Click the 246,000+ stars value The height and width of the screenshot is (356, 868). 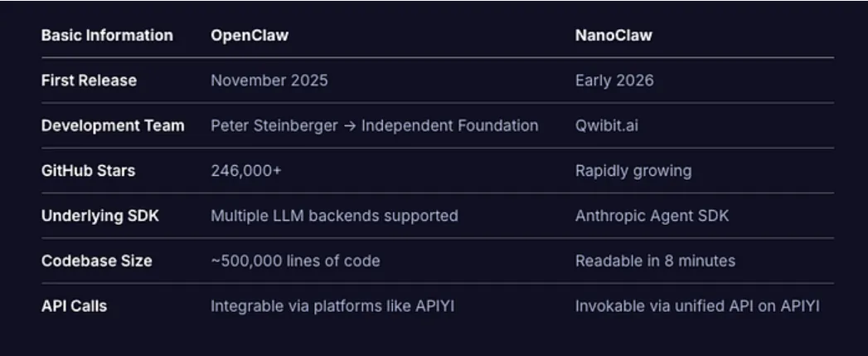[245, 171]
